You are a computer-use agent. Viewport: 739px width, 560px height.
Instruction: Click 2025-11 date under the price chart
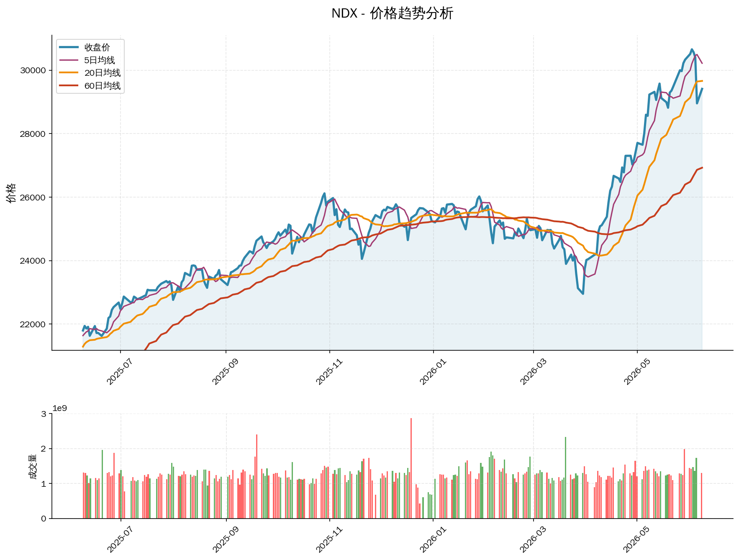tap(329, 372)
